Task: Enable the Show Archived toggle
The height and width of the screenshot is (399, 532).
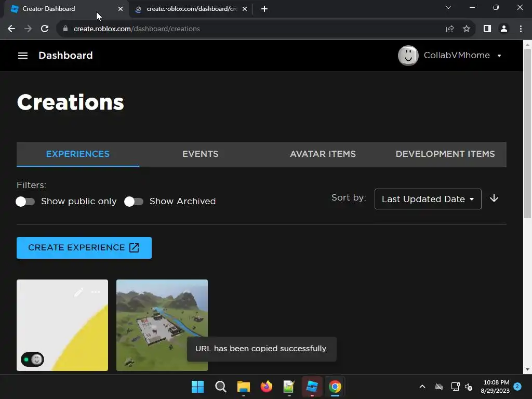Action: tap(134, 202)
